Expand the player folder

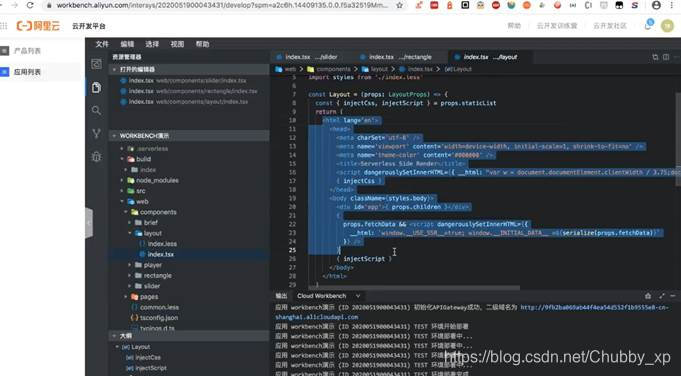pos(152,265)
